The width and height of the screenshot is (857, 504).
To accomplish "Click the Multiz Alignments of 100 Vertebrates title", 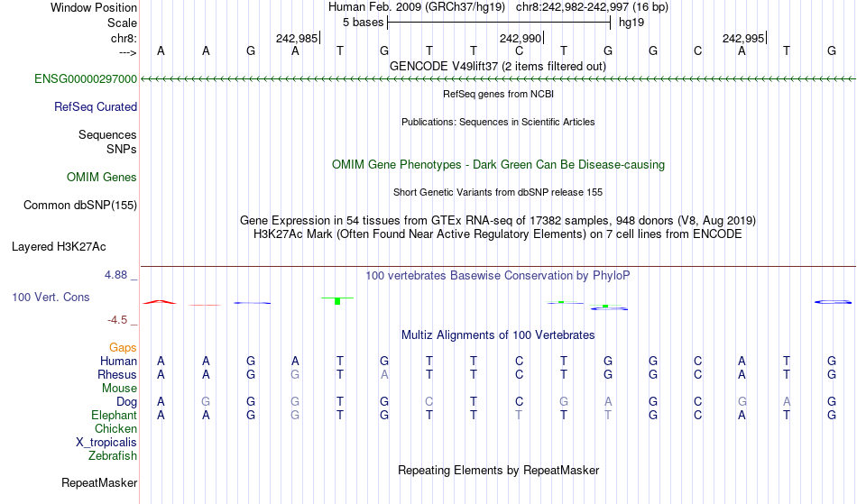I will coord(498,335).
